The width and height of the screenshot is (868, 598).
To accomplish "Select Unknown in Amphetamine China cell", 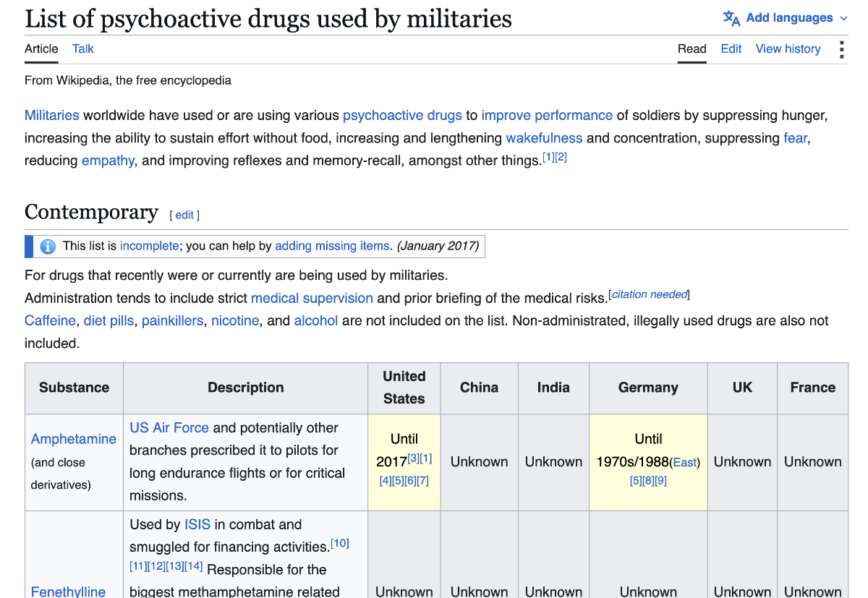I will [x=479, y=461].
